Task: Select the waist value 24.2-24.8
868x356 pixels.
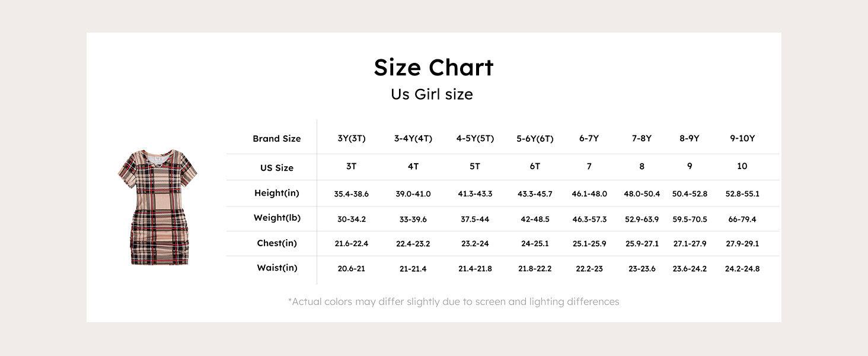Action: tap(742, 269)
